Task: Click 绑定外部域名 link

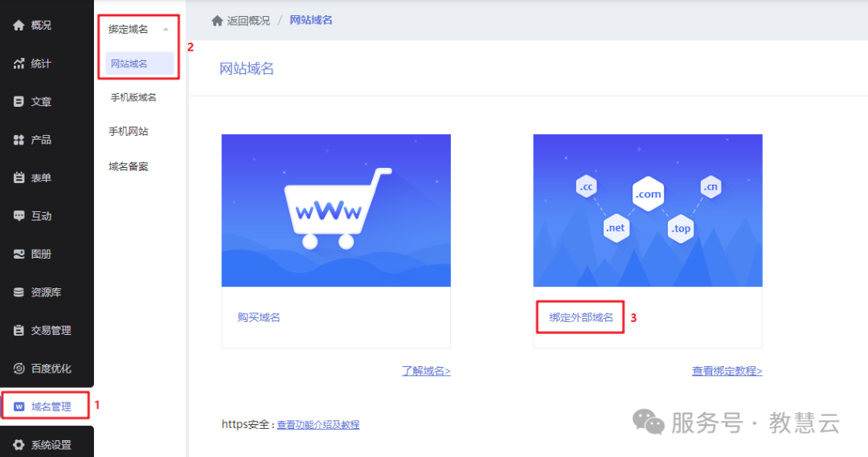Action: 581,317
